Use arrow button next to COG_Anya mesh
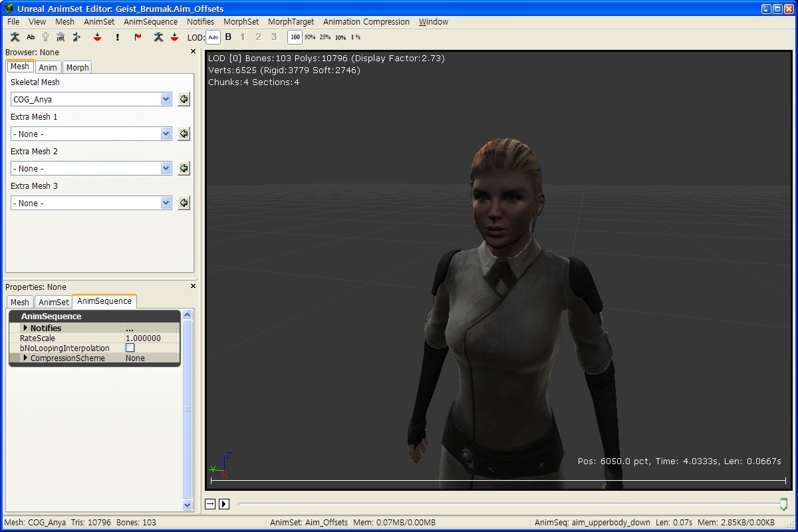This screenshot has width=798, height=532. (184, 99)
